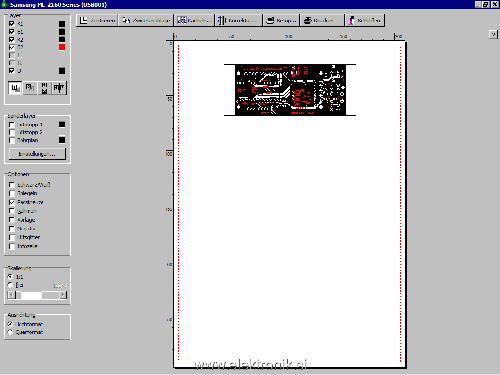Toggle the B2 layer checkbox

click(12, 47)
